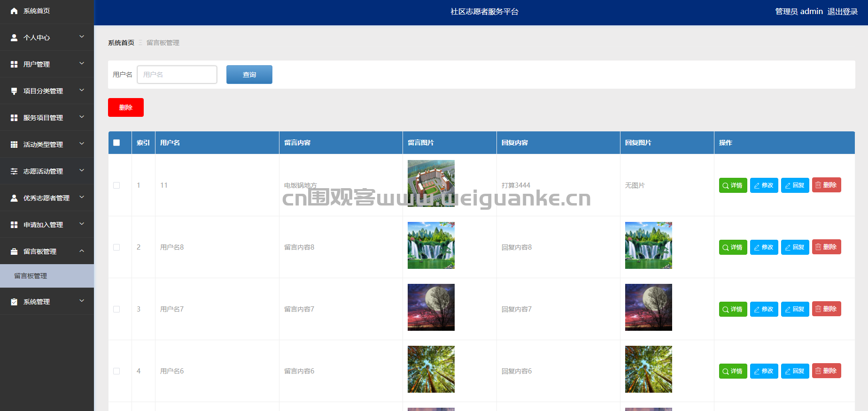Open the 优秀志愿者管理 menu
This screenshot has width=868, height=411.
click(46, 198)
